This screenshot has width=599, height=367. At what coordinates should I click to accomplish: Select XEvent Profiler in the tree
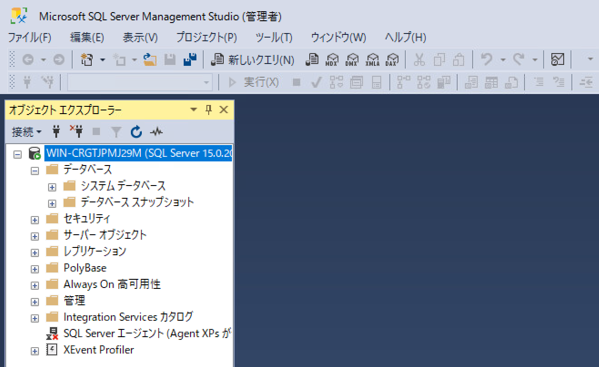(99, 350)
